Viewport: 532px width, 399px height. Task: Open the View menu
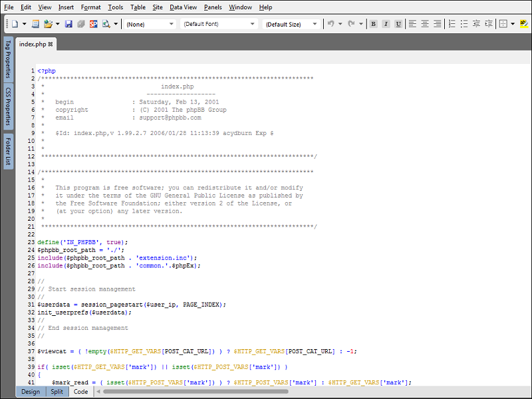pyautogui.click(x=45, y=7)
